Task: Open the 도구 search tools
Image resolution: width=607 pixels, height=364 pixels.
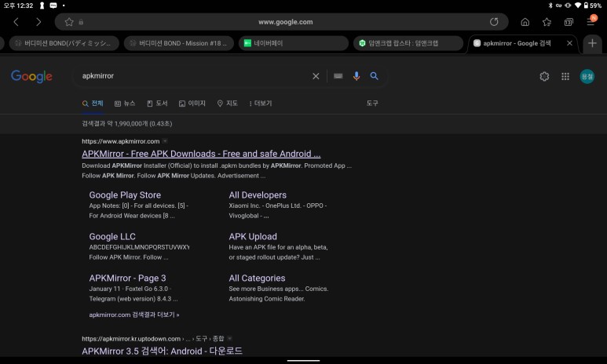Action: 372,104
